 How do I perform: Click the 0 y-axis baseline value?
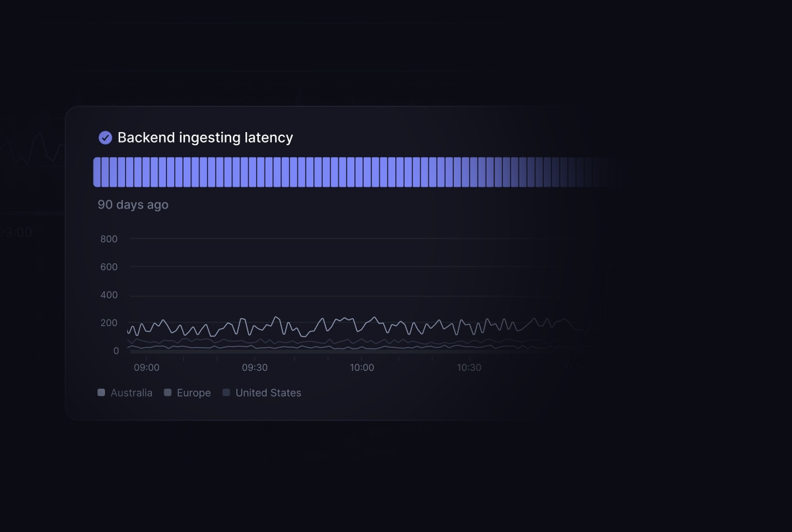pos(115,350)
